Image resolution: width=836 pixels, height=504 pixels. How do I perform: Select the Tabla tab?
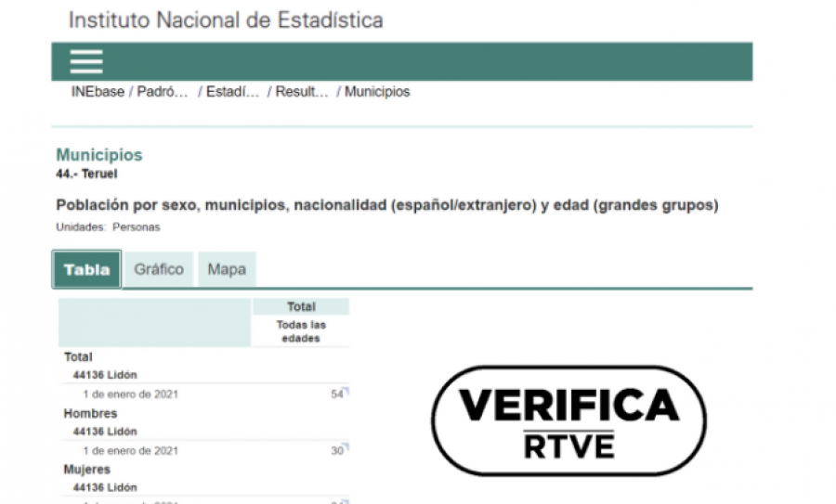[x=87, y=269]
